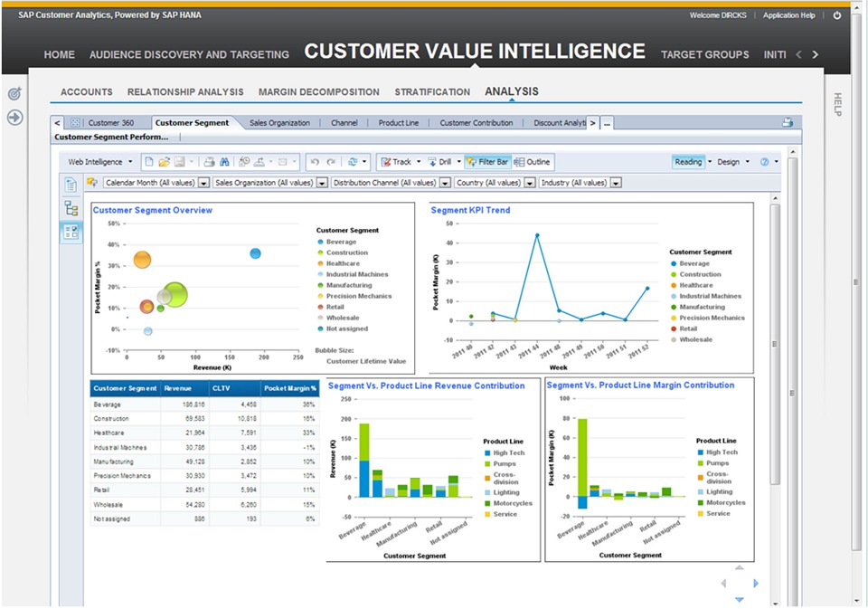Viewport: 868px width, 609px height.
Task: Click the blue right navigation arrow at bottom
Action: tap(756, 583)
